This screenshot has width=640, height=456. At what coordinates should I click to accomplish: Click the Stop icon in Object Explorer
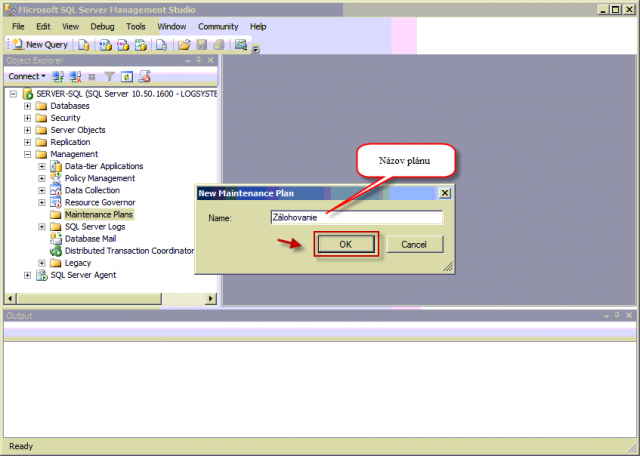tap(92, 77)
